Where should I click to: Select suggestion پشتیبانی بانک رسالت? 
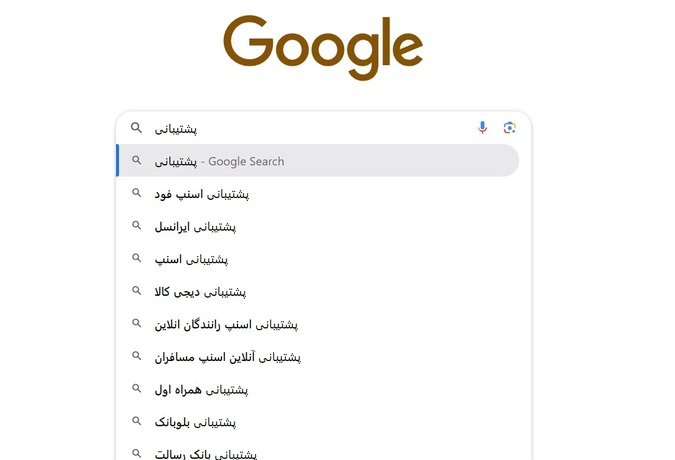318,452
